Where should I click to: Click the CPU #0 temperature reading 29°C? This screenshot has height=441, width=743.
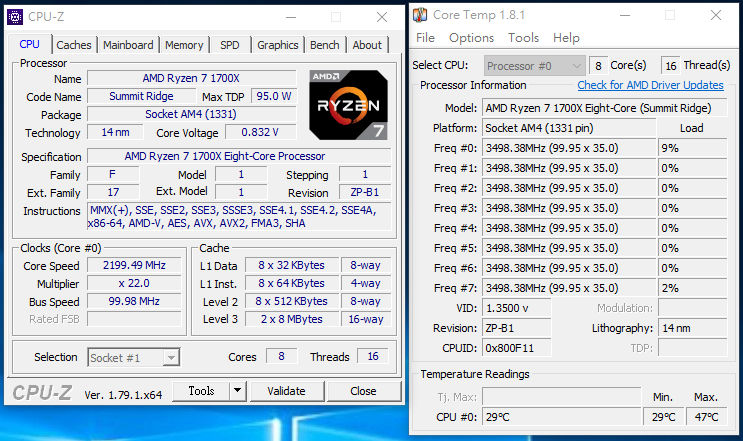[x=561, y=417]
